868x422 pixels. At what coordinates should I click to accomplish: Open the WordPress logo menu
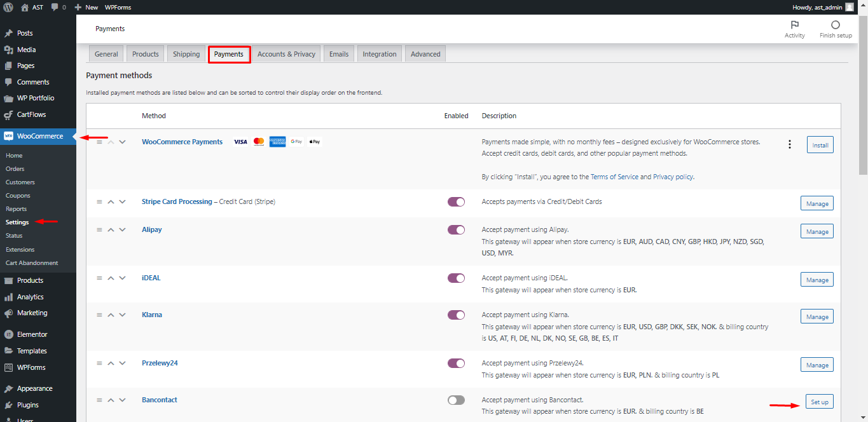point(8,7)
